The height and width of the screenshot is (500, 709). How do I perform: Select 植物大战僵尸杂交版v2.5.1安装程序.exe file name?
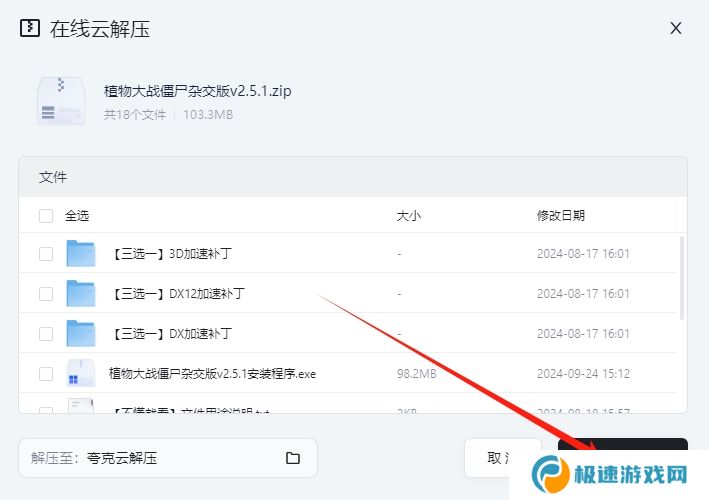click(213, 374)
